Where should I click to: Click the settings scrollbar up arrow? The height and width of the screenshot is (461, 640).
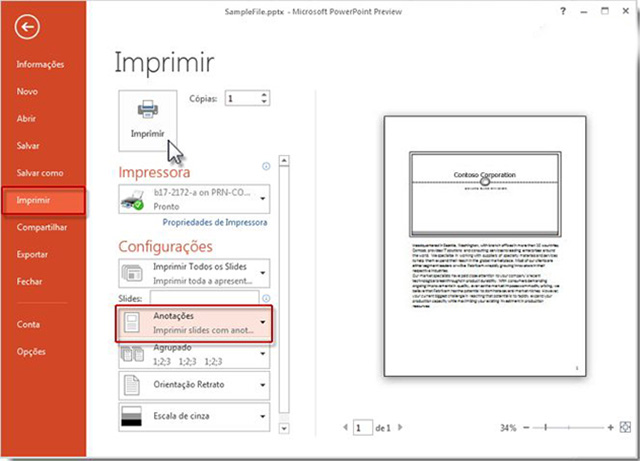284,161
